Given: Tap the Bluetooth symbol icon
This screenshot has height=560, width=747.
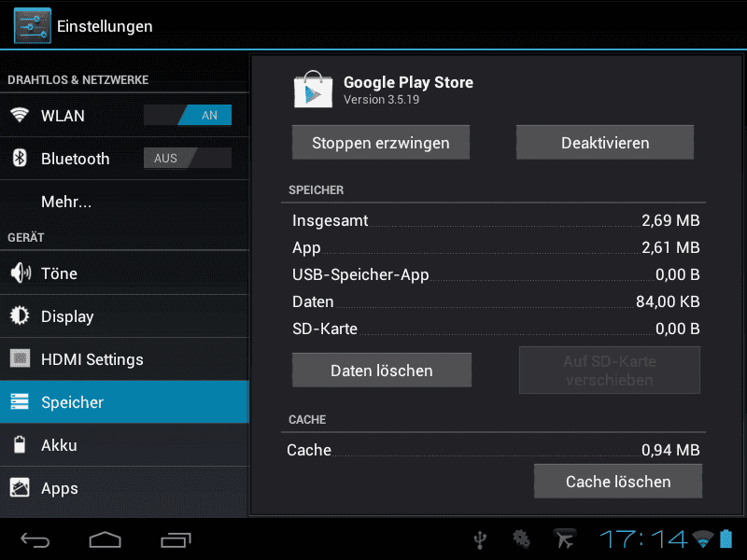Looking at the screenshot, I should pyautogui.click(x=20, y=158).
